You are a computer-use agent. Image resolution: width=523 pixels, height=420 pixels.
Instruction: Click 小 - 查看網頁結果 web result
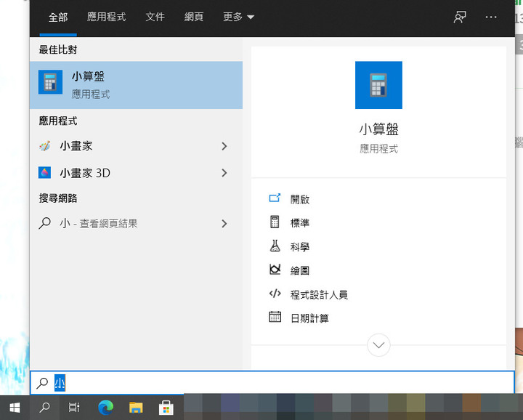pyautogui.click(x=136, y=224)
